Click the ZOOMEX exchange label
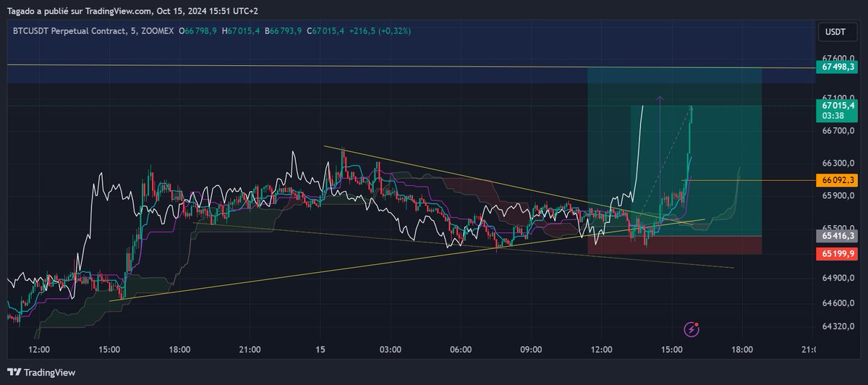The image size is (868, 385). point(157,30)
